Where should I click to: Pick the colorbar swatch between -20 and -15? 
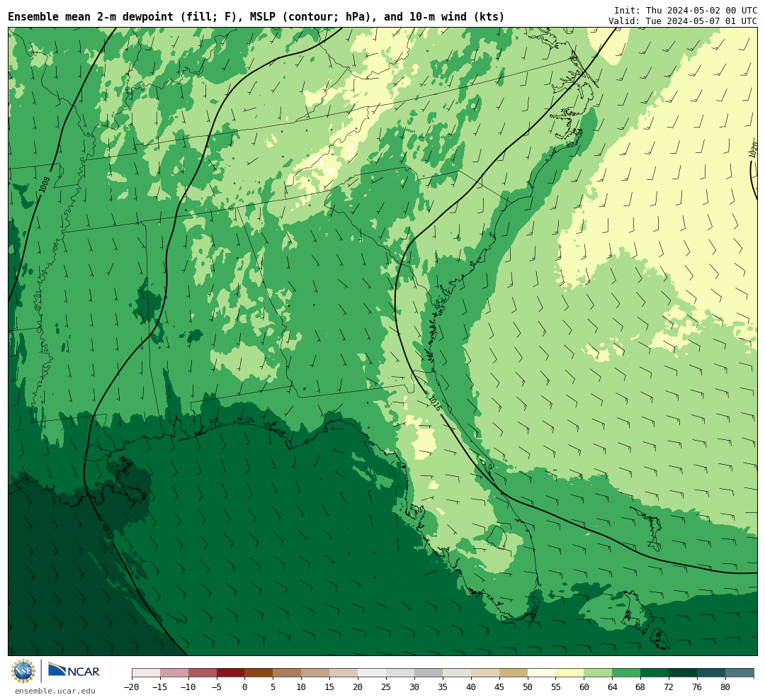click(146, 673)
